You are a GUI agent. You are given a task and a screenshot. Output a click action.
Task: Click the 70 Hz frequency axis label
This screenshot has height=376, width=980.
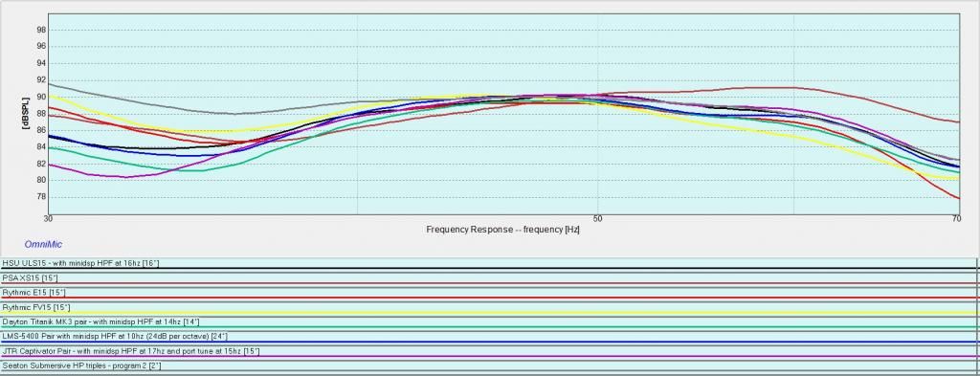coord(956,218)
